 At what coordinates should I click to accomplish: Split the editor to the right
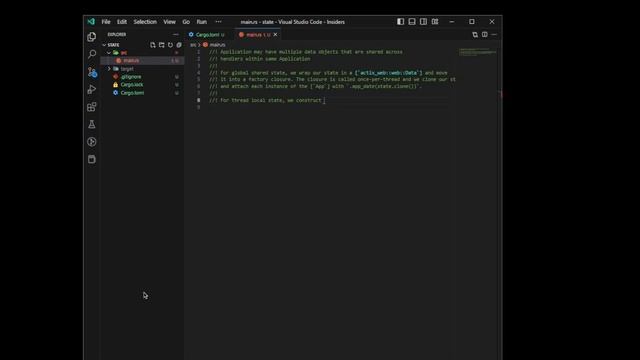tap(484, 35)
